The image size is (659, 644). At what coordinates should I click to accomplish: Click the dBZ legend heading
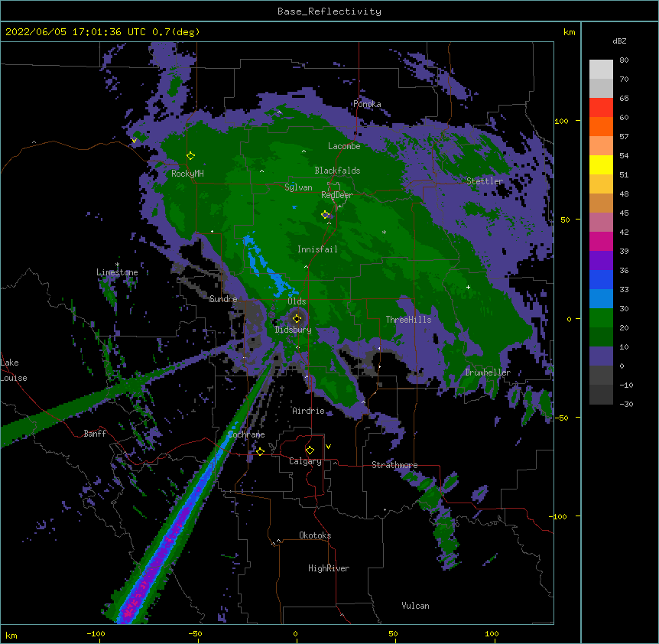point(619,41)
